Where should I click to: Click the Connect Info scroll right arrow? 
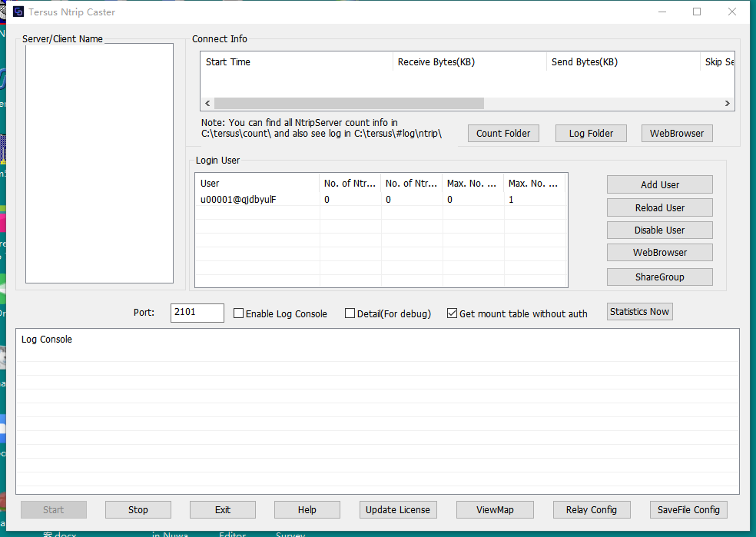[x=728, y=103]
